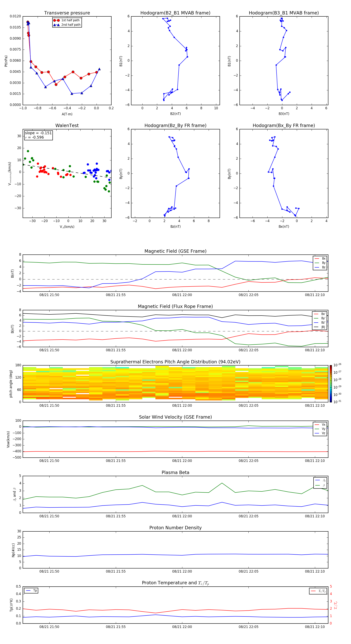The height and width of the screenshot is (644, 351).
Task: Click the 'Transverse pressure' plot title
Action: click(x=67, y=13)
